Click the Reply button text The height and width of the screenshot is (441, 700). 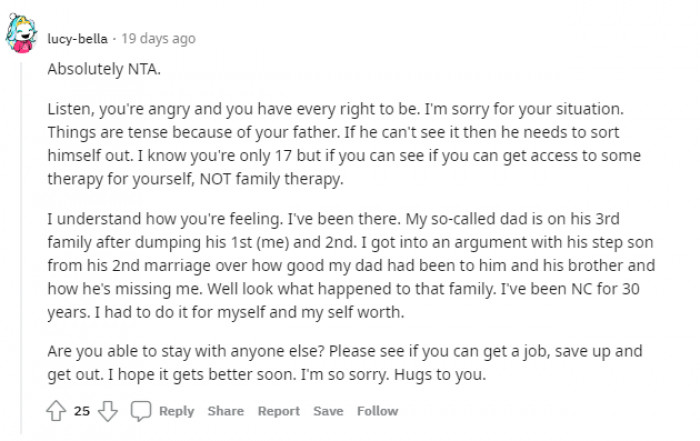(x=177, y=411)
